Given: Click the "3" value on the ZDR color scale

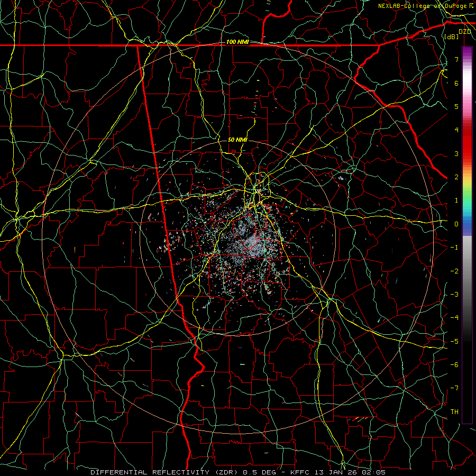Looking at the screenshot, I should pyautogui.click(x=456, y=153).
